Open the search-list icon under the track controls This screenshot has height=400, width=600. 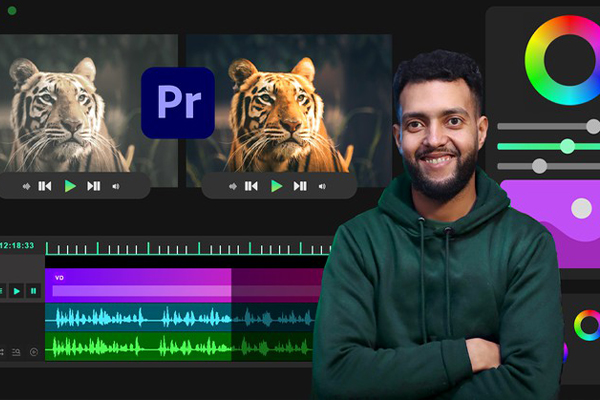click(16, 352)
